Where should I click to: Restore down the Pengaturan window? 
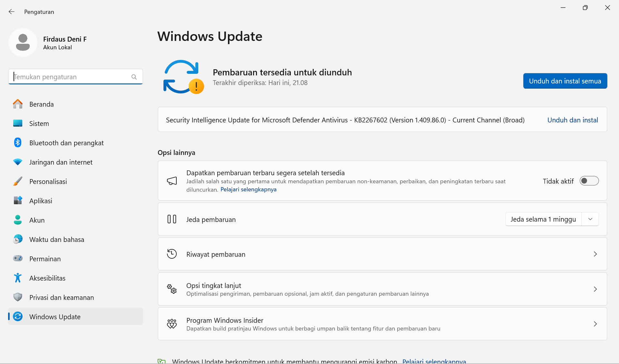click(x=585, y=8)
